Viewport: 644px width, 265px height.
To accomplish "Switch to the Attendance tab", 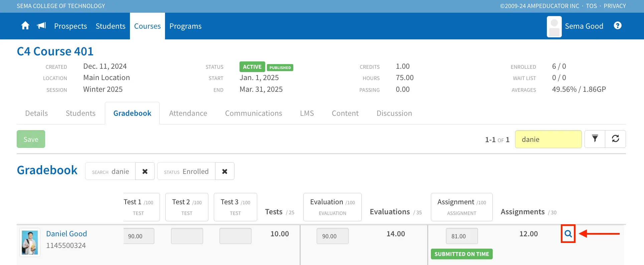I will (x=188, y=113).
